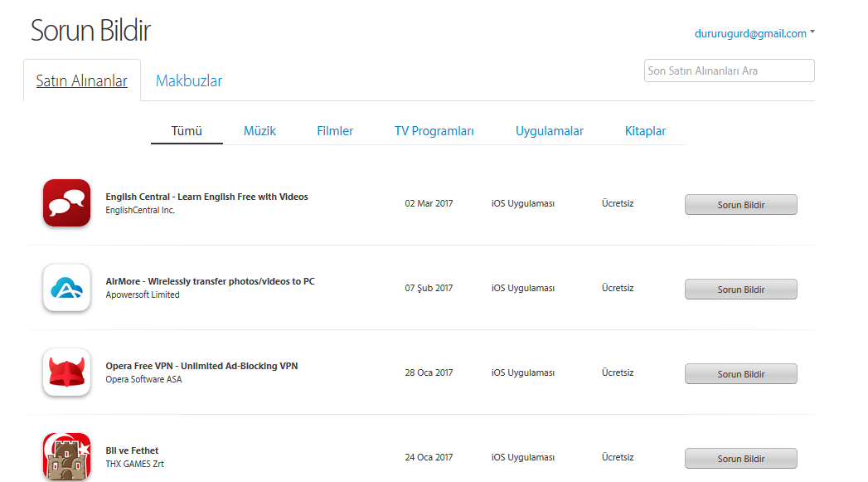This screenshot has height=482, width=868.
Task: Filter purchases by Müzik
Action: 259,131
